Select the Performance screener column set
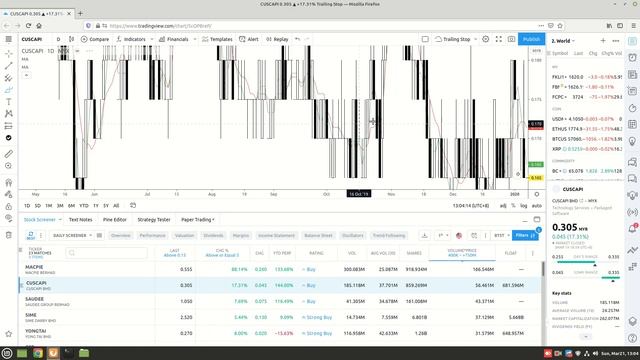 coord(152,236)
